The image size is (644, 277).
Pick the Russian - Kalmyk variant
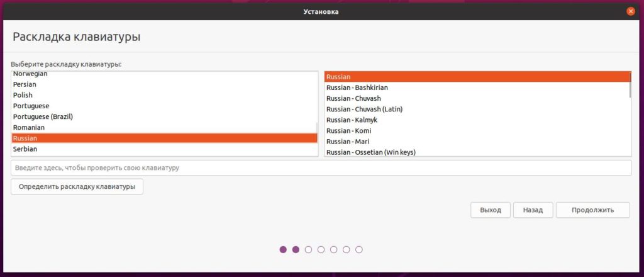click(352, 120)
